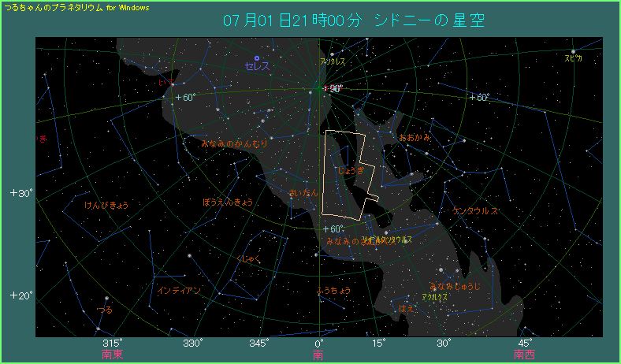The height and width of the screenshot is (364, 621).
Task: Click the date and time title text
Action: (x=352, y=20)
